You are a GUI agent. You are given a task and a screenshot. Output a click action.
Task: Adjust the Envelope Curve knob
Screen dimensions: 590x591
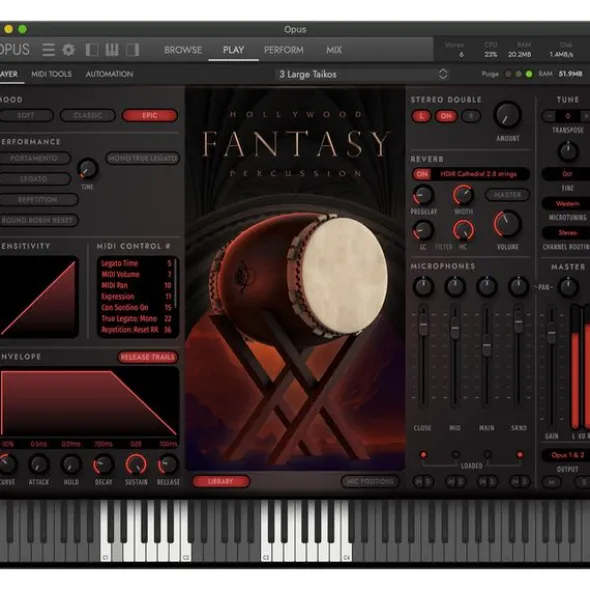pyautogui.click(x=7, y=464)
